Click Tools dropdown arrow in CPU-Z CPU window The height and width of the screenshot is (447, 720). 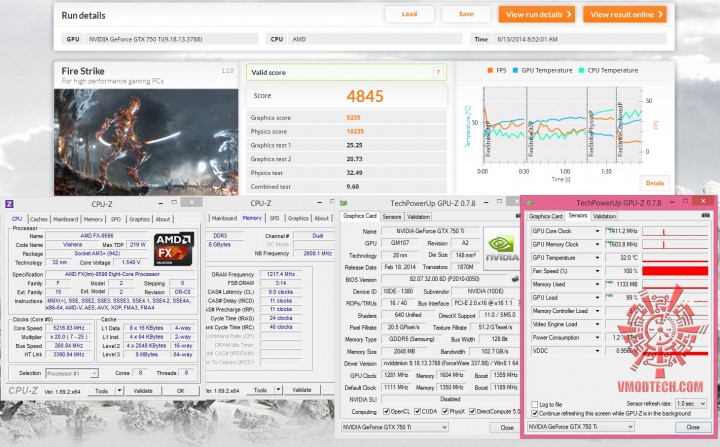click(119, 390)
